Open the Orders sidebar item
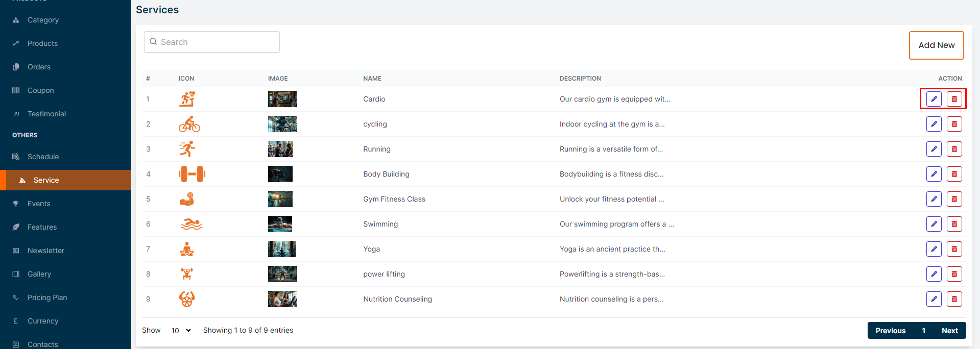This screenshot has width=980, height=349. pos(39,67)
